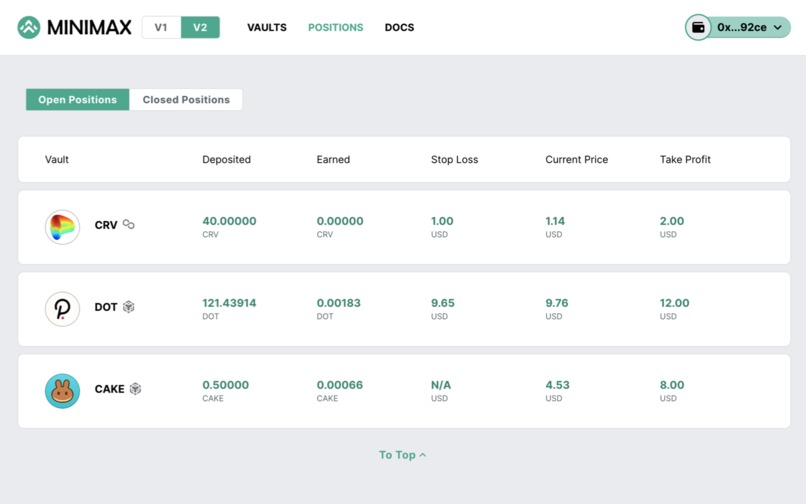
Task: Click the MINIMAX brand name
Action: coord(89,27)
